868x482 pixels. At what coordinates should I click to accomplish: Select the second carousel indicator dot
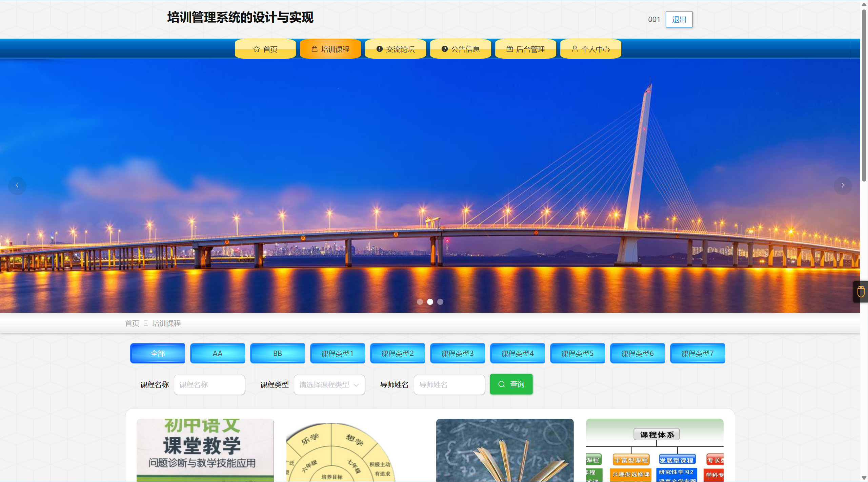tap(430, 302)
